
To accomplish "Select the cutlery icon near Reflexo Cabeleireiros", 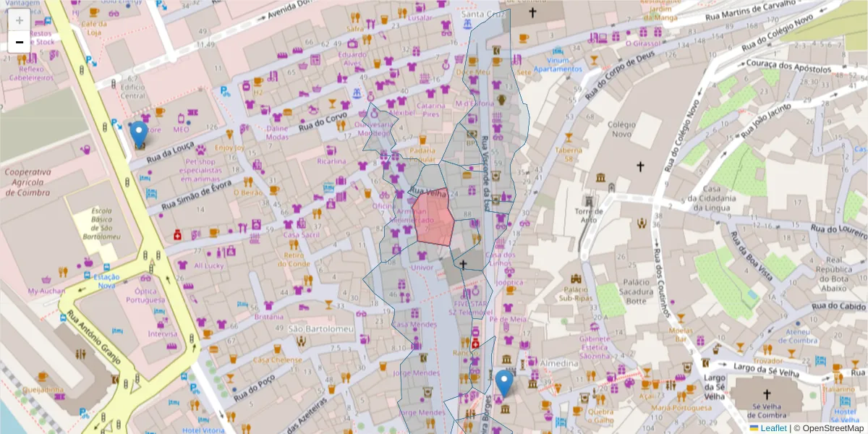I will click(22, 59).
